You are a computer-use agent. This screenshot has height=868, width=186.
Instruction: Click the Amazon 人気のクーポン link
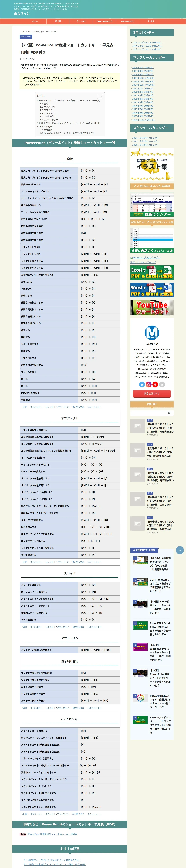tap(145, 258)
